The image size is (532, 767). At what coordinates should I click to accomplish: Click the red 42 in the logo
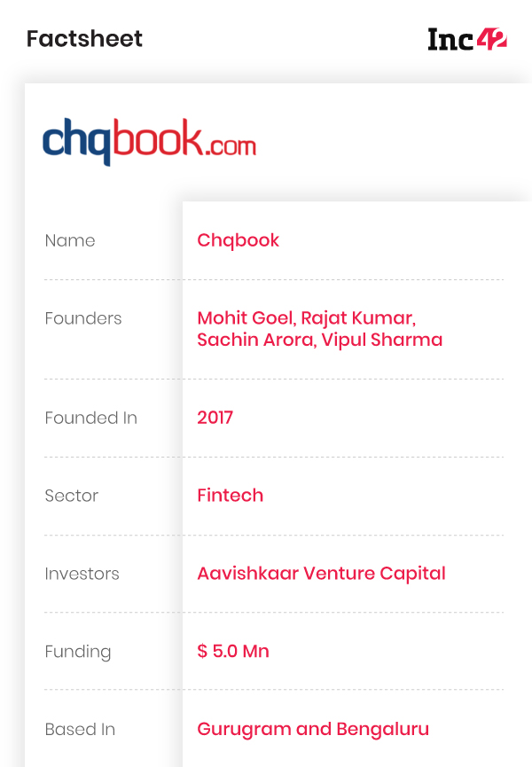(x=492, y=39)
